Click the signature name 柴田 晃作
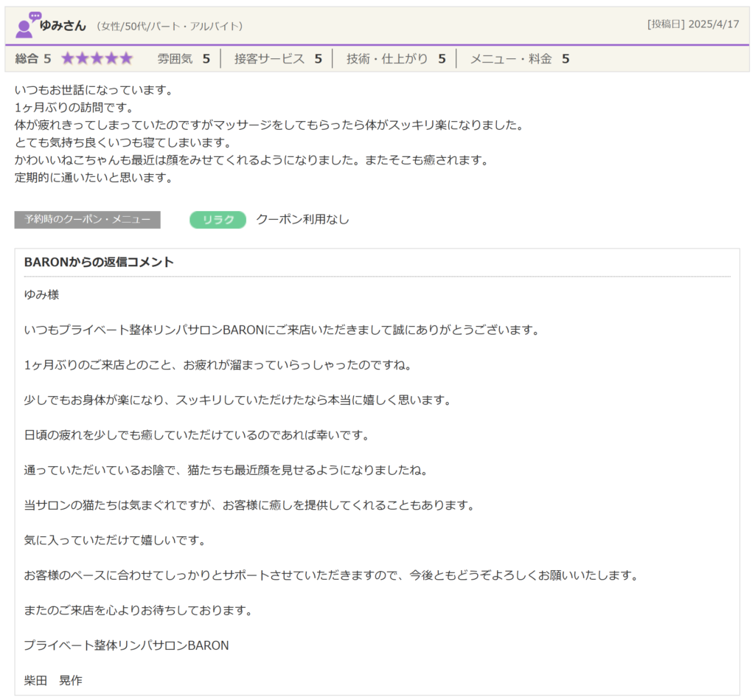This screenshot has width=755, height=700. pos(53,680)
